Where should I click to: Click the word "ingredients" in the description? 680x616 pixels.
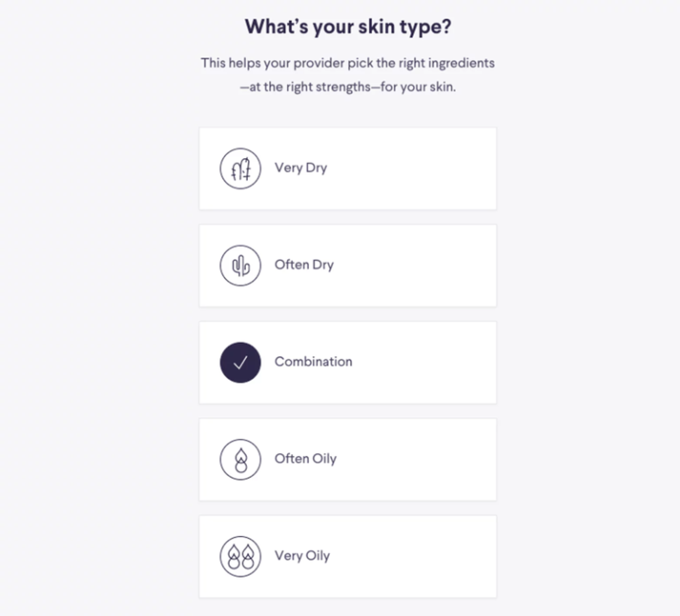coord(461,63)
